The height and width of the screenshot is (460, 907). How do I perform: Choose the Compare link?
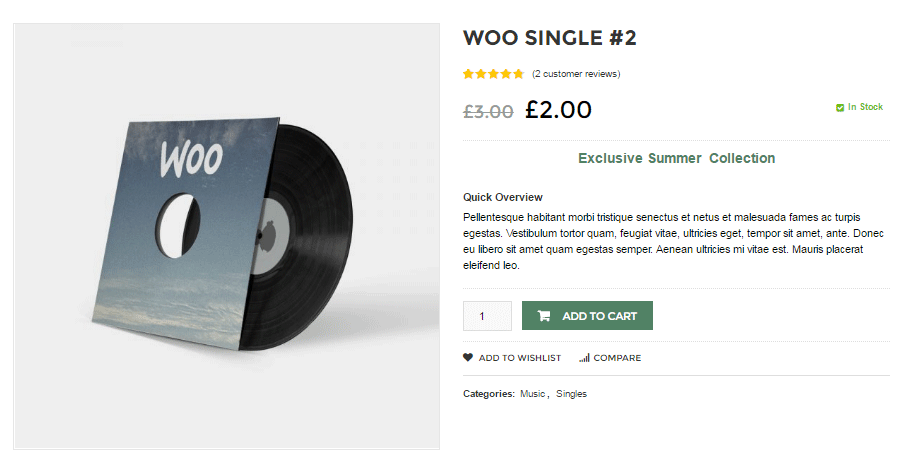[617, 358]
